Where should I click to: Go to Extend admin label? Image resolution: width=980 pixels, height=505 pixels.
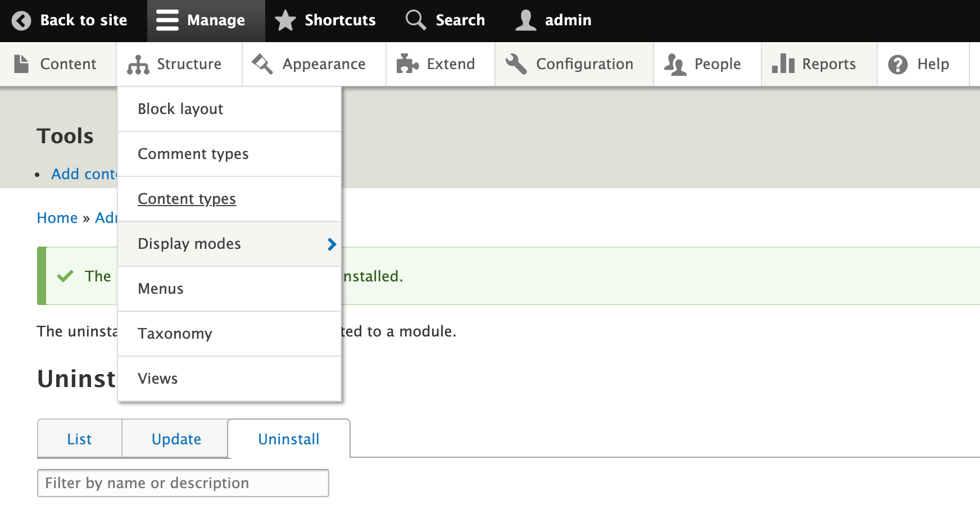(451, 64)
